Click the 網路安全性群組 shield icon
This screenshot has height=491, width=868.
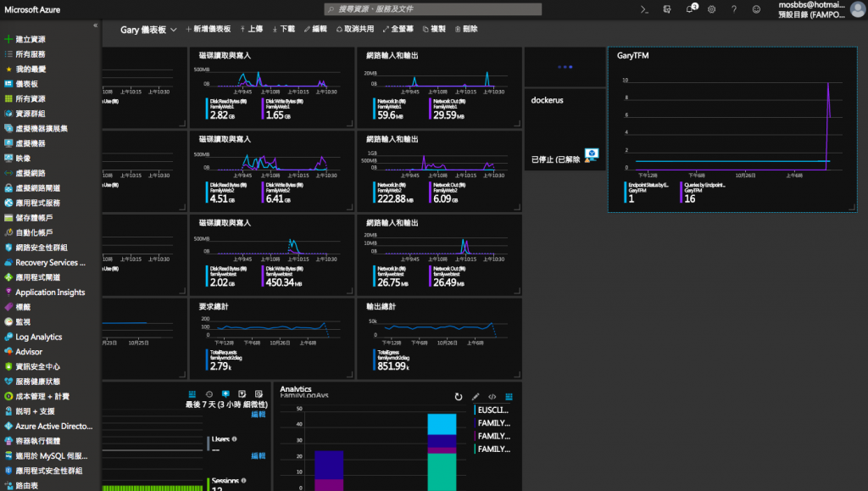(8, 248)
